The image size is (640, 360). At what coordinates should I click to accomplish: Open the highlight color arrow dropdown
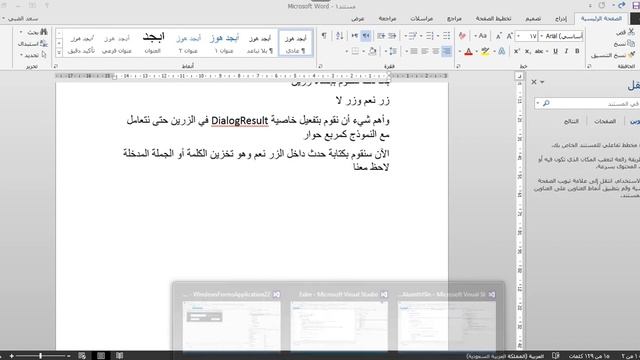point(477,51)
